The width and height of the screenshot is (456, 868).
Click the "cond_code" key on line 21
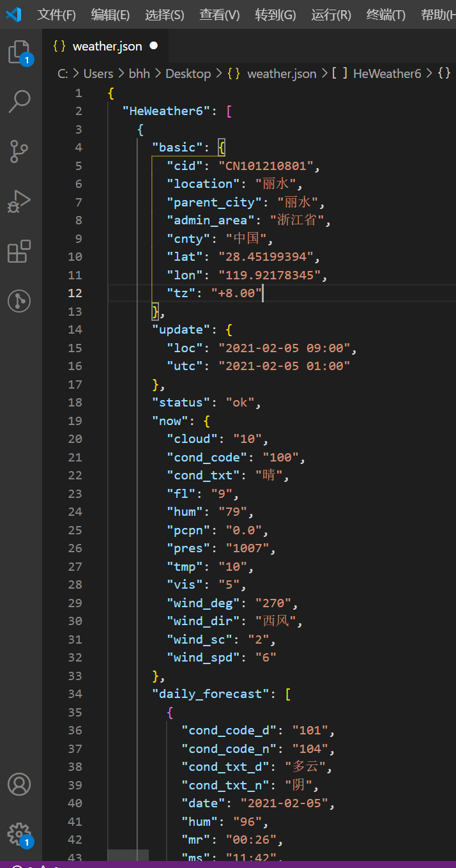[207, 457]
